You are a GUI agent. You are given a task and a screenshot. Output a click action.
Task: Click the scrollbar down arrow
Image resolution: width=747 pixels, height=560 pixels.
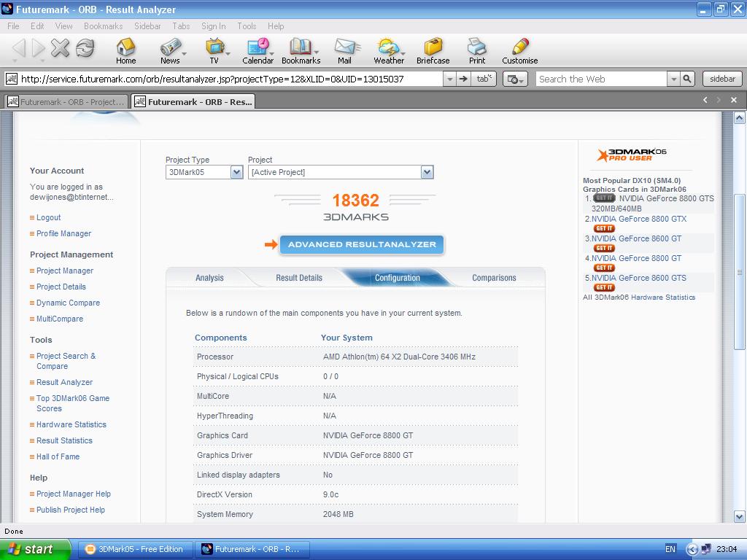coord(739,517)
